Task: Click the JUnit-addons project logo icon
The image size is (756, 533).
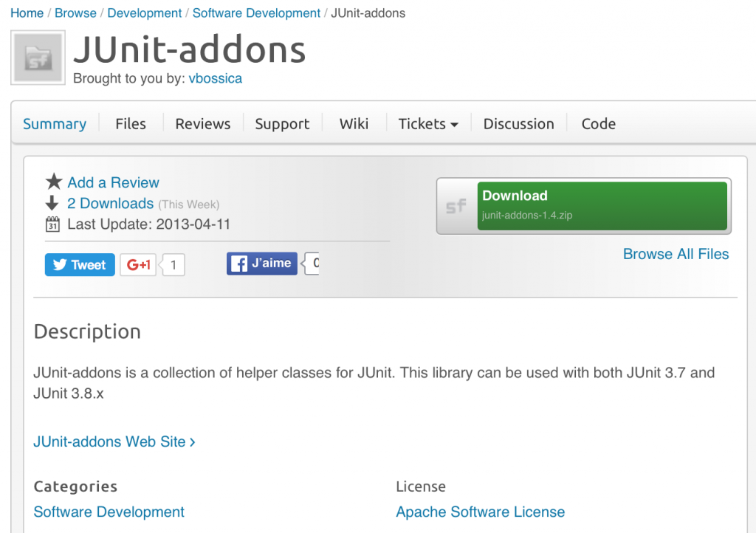Action: pos(38,58)
